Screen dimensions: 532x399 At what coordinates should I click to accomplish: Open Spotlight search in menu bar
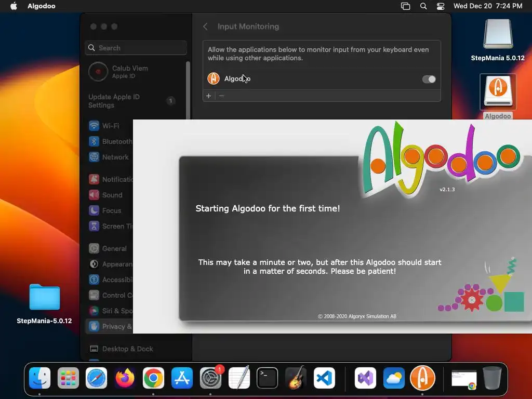[423, 6]
